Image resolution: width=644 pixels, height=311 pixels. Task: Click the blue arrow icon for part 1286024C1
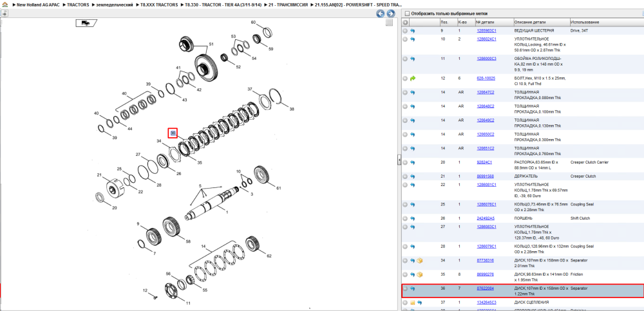[413, 39]
